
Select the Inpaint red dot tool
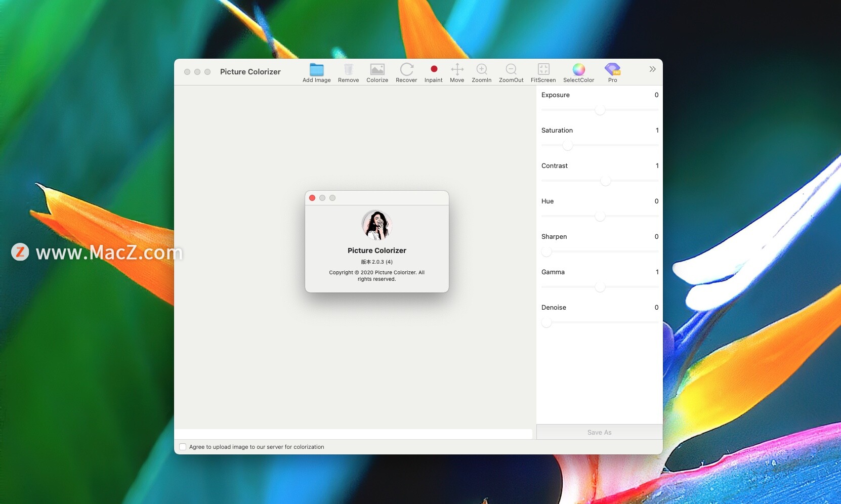tap(434, 69)
